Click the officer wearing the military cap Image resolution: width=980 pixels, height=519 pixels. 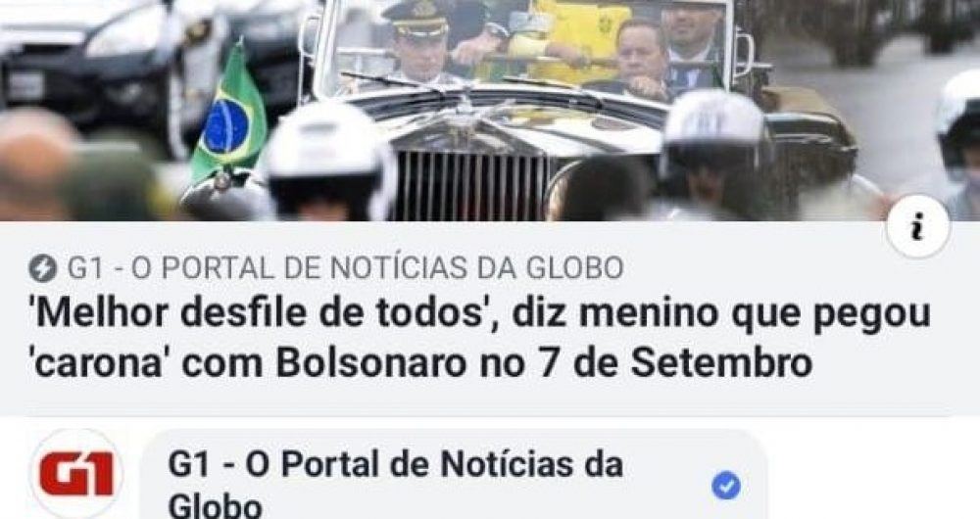click(x=417, y=42)
